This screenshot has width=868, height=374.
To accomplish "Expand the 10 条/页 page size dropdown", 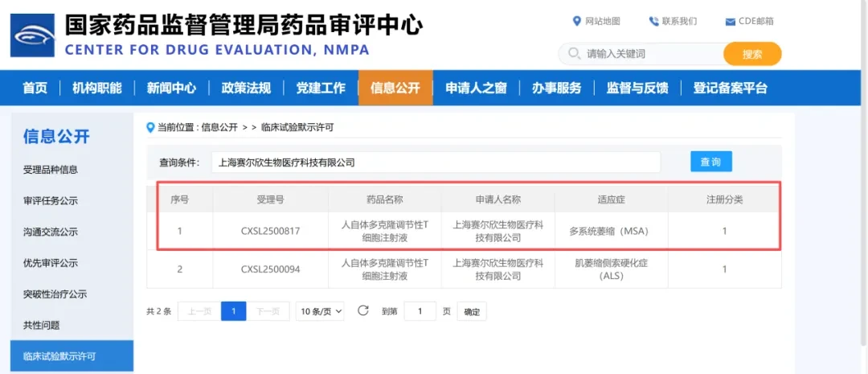I will (320, 311).
